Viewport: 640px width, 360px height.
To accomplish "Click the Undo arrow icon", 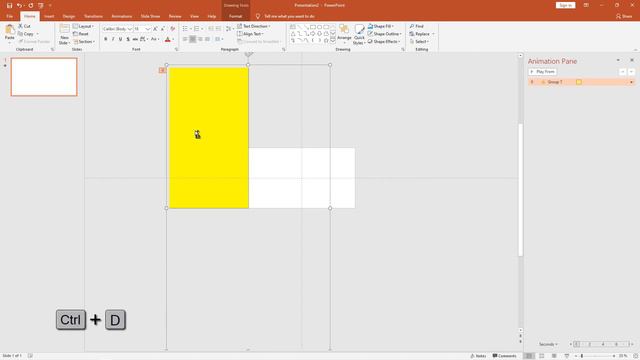I will (19, 5).
